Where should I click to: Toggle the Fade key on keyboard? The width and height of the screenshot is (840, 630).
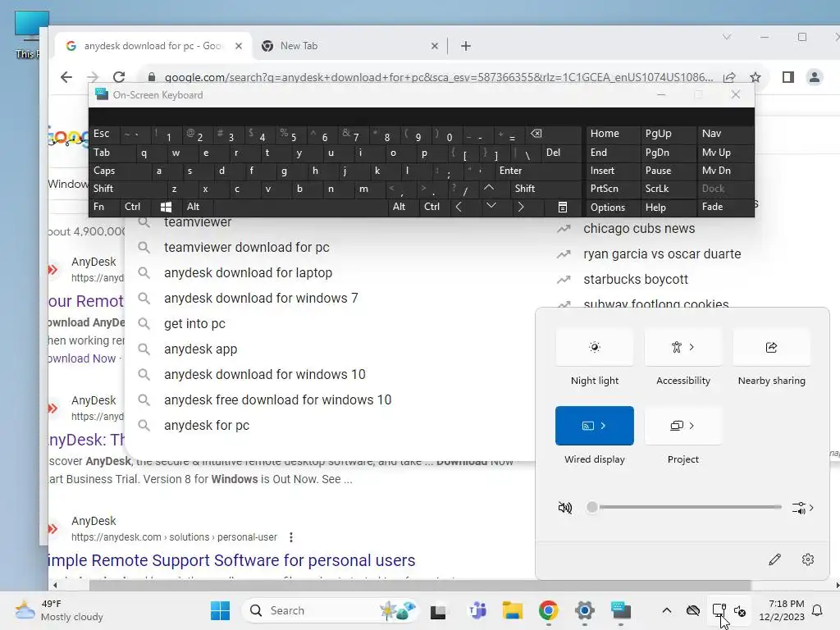(724, 207)
